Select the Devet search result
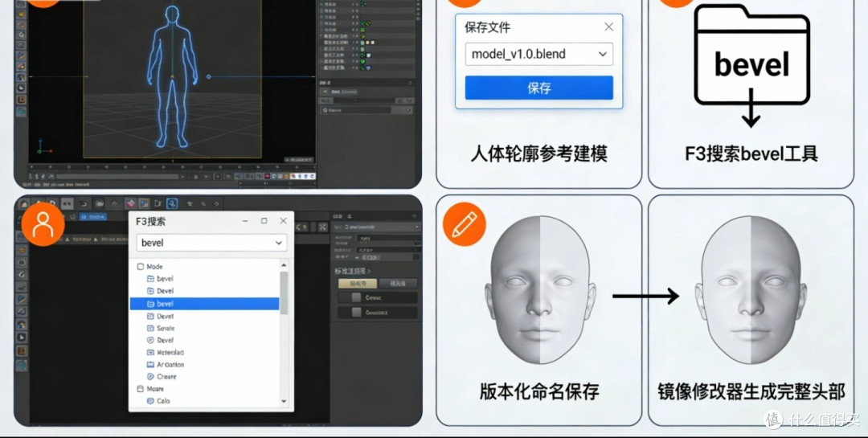868x438 pixels. [160, 316]
